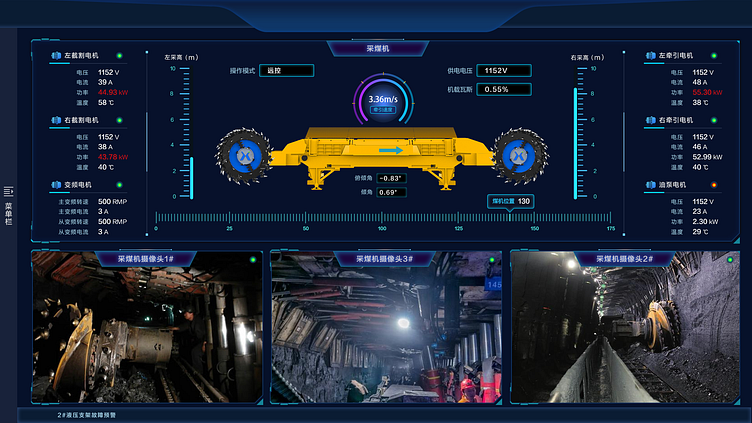Click the 变频电机 motor icon
Image resolution: width=752 pixels, height=423 pixels.
point(56,185)
